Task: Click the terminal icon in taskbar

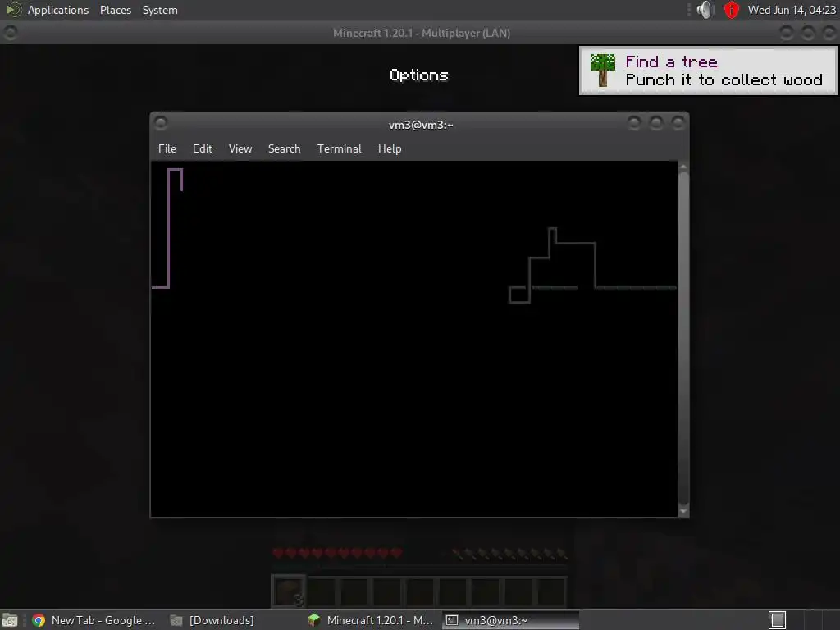Action: (452, 620)
